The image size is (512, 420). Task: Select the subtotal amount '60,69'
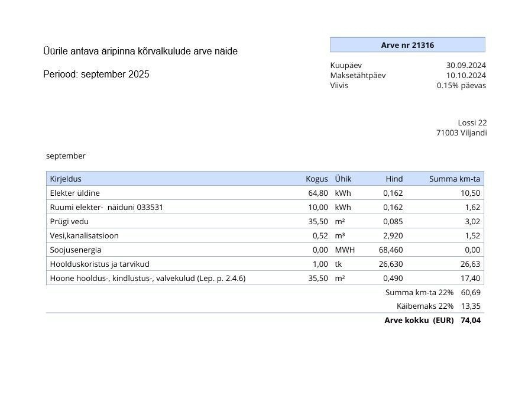click(x=471, y=292)
